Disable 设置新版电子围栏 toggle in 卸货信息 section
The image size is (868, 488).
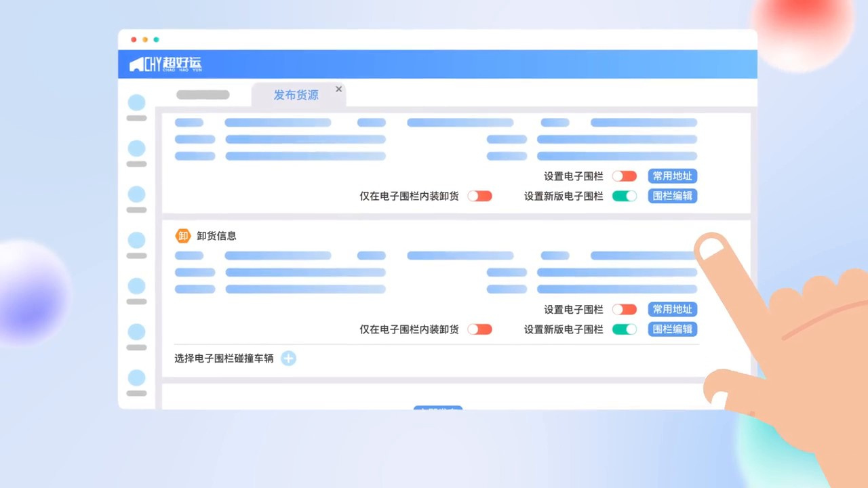(x=624, y=329)
